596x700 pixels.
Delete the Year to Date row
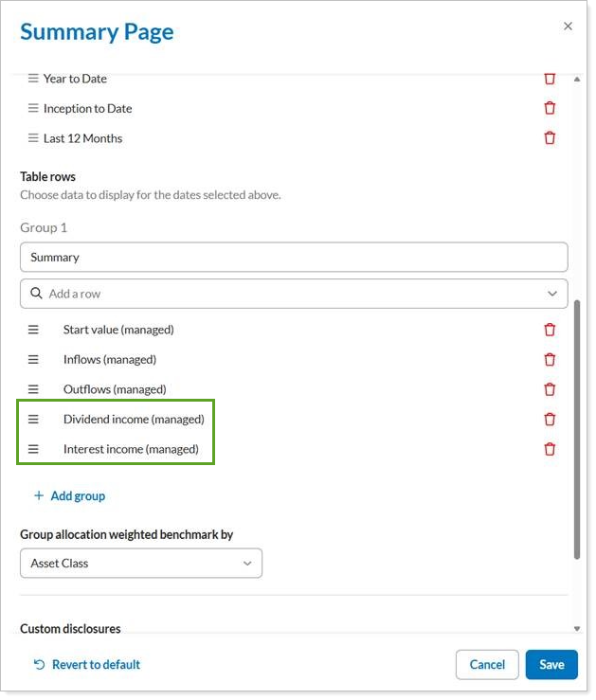tap(550, 79)
